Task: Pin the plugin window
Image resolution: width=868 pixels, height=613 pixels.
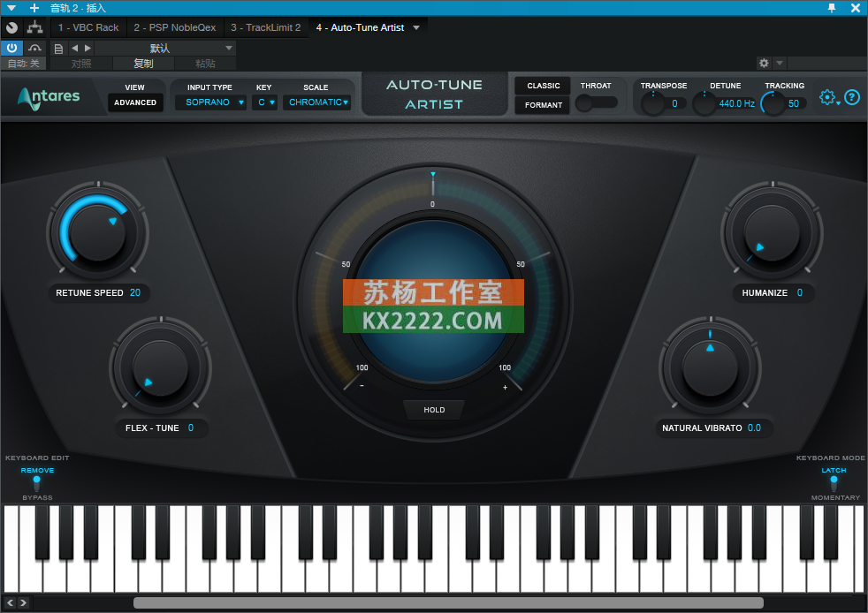Action: (832, 8)
